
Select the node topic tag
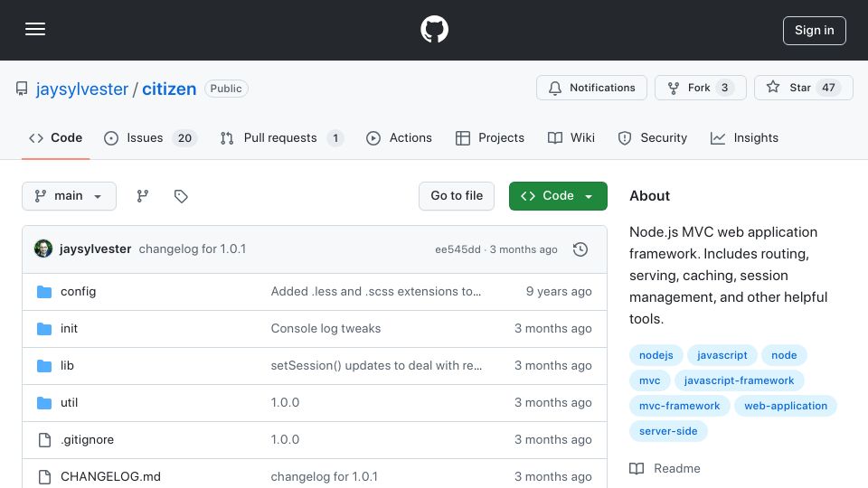[x=784, y=355]
